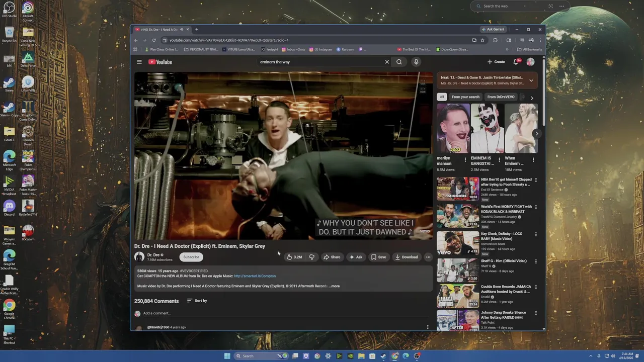644x362 pixels.
Task: Open Chrome apps grid in bookmarks bar
Action: pyautogui.click(x=135, y=49)
